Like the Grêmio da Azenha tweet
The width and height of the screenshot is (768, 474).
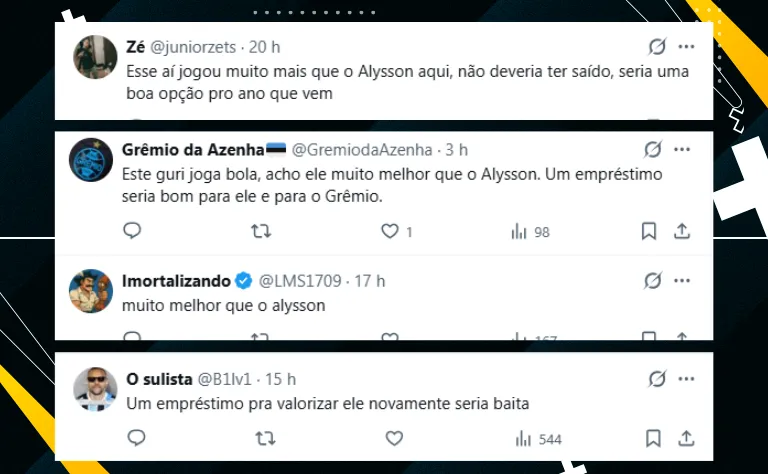[391, 231]
